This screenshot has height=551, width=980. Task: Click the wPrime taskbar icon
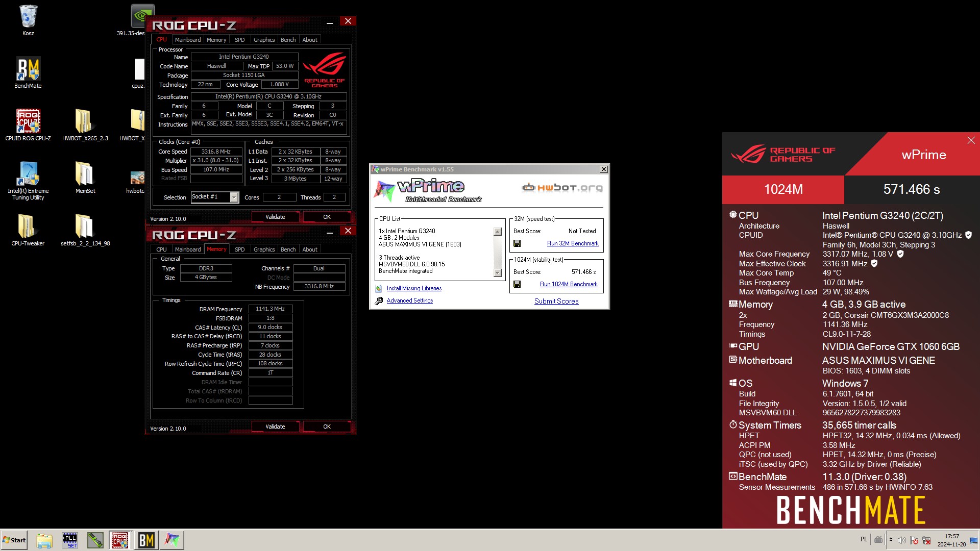(x=172, y=540)
